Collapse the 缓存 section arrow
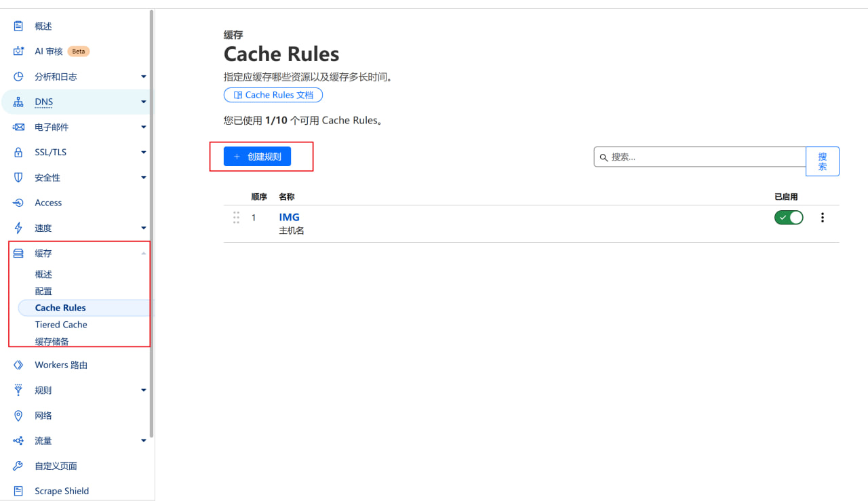 coord(143,253)
